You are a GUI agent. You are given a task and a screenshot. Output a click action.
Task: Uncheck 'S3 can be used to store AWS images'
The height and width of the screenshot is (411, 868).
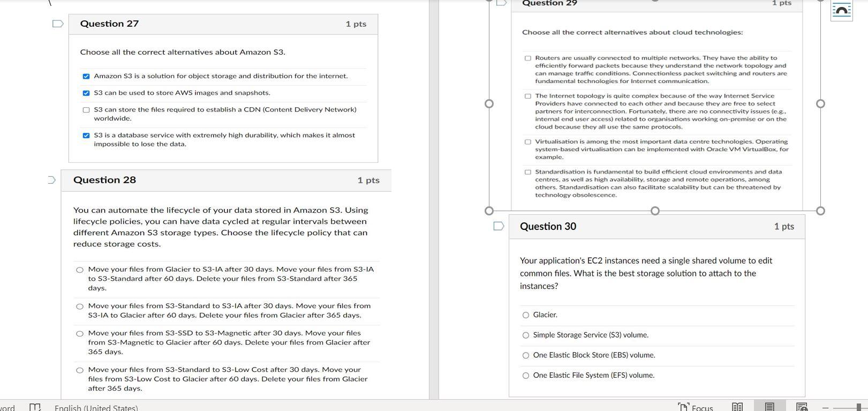[x=86, y=93]
